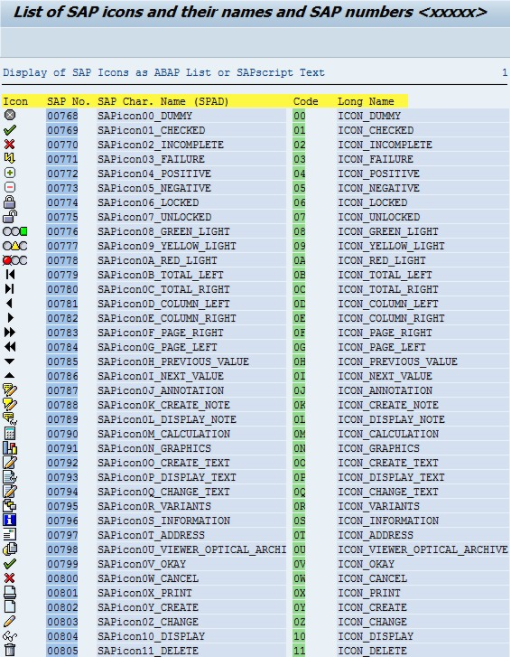Click the trash can delete icon
This screenshot has height=657, width=510.
coord(10,650)
